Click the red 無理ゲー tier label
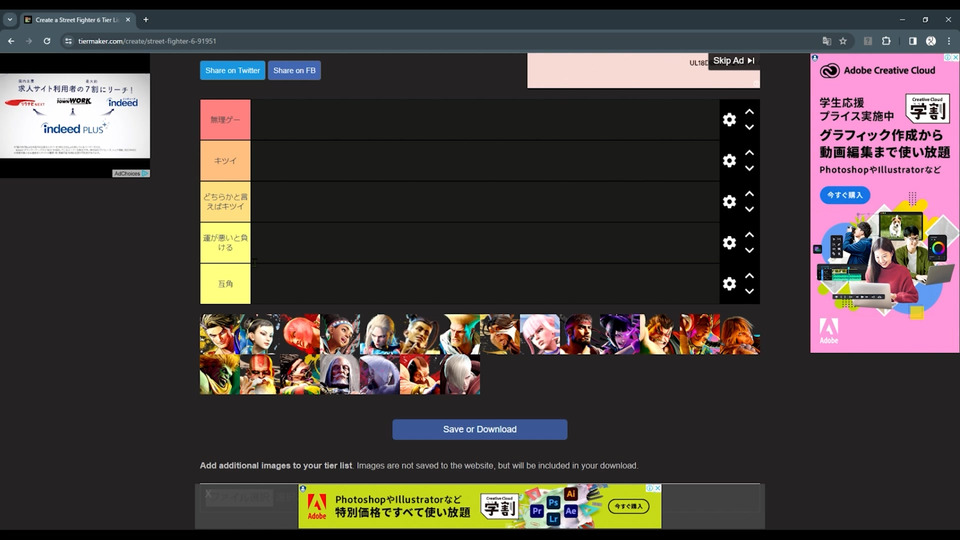Screen dimensions: 960x540 (x=225, y=120)
